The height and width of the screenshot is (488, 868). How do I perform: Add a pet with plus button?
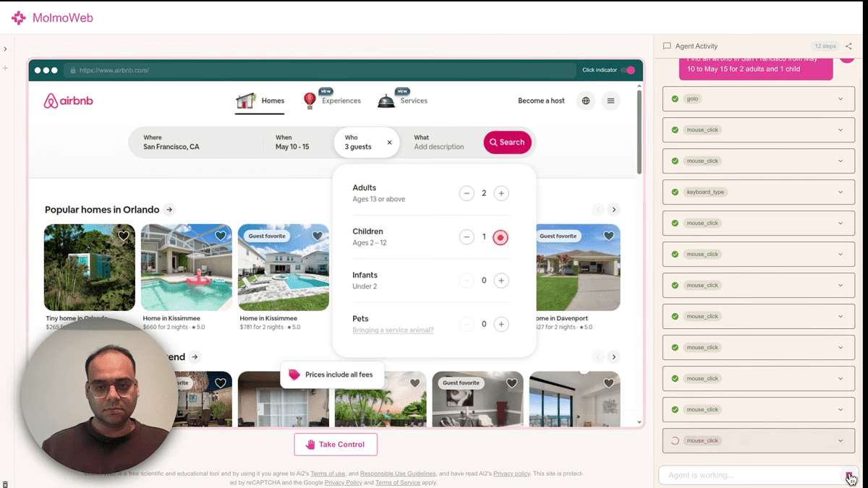(x=501, y=325)
